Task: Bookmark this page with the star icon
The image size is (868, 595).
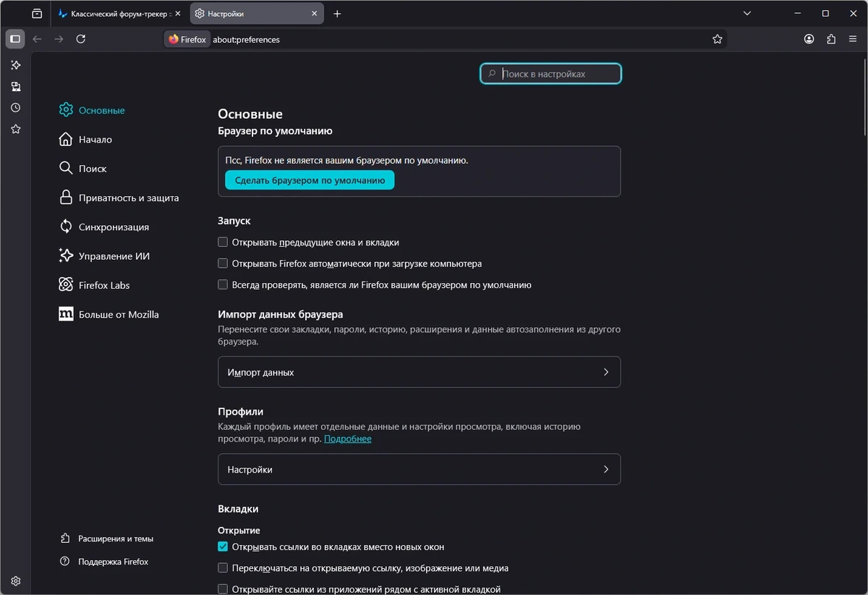Action: [717, 39]
